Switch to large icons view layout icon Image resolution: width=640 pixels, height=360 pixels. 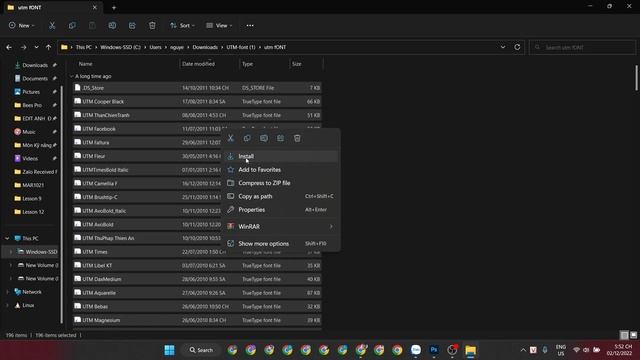tap(633, 335)
